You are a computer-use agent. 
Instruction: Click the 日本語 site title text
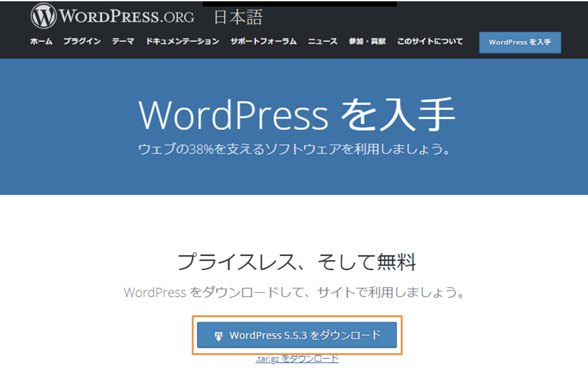coord(239,17)
